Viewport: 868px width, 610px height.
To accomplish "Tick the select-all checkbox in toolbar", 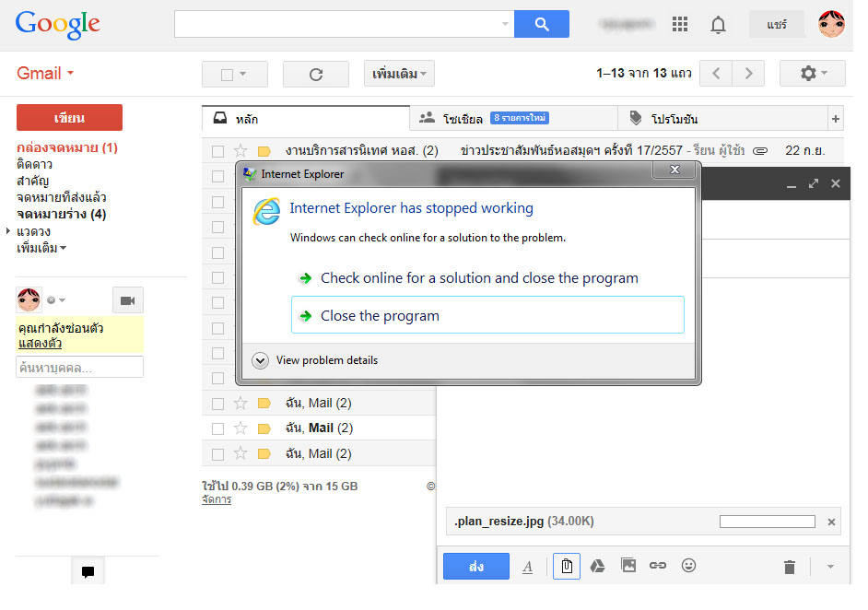I will 227,75.
